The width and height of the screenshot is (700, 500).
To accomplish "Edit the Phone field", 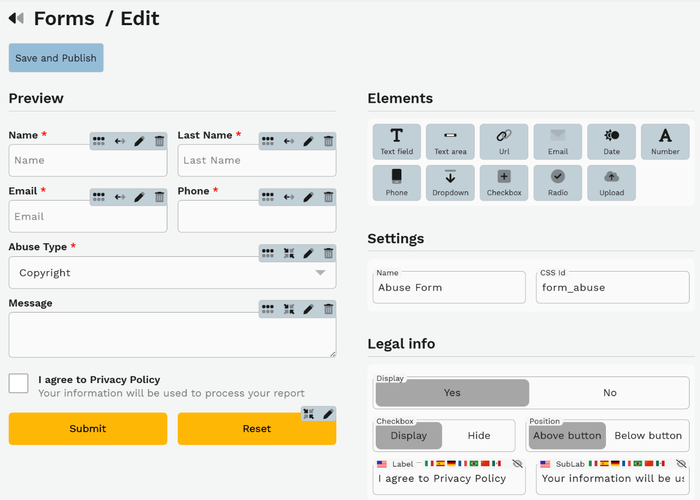I will (x=308, y=197).
